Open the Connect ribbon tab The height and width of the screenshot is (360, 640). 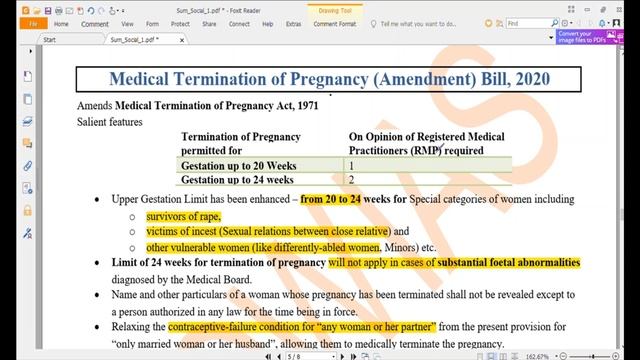(239, 24)
